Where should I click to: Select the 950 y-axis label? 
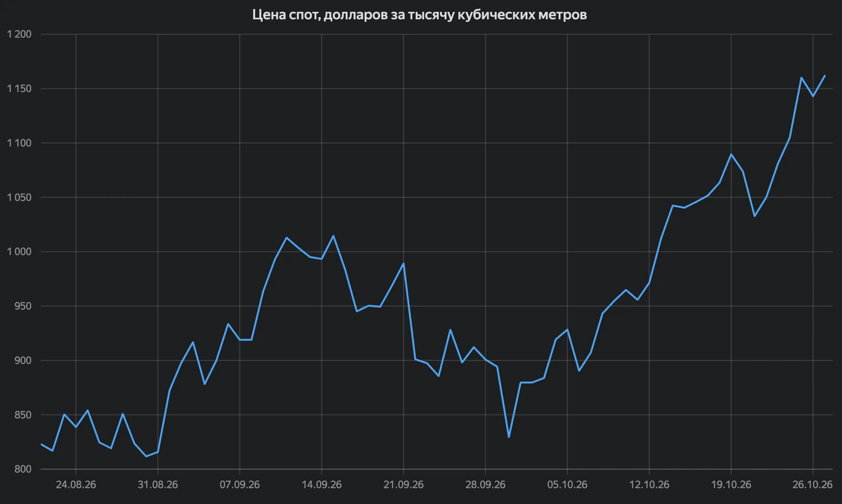(23, 306)
